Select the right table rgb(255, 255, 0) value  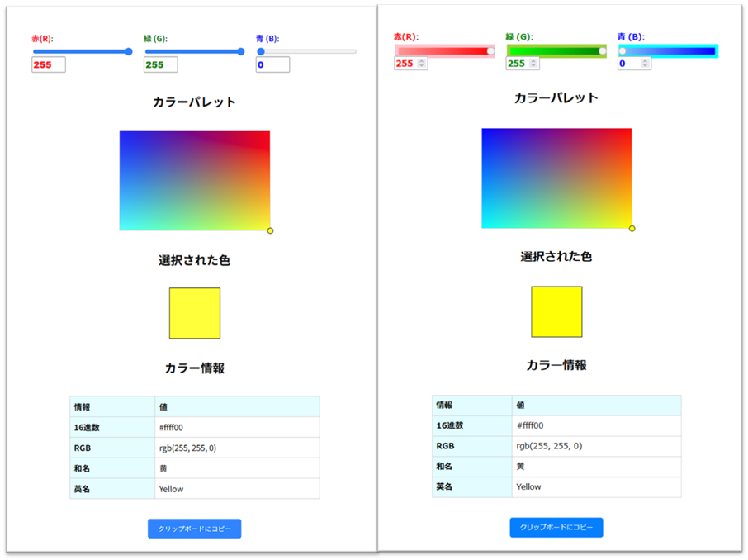[549, 446]
